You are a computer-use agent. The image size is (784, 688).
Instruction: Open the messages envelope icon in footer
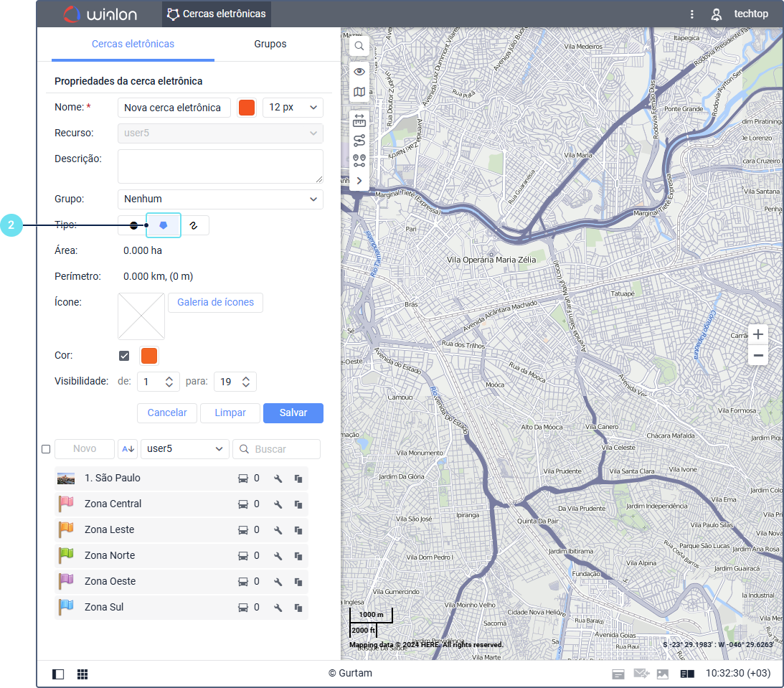point(641,674)
